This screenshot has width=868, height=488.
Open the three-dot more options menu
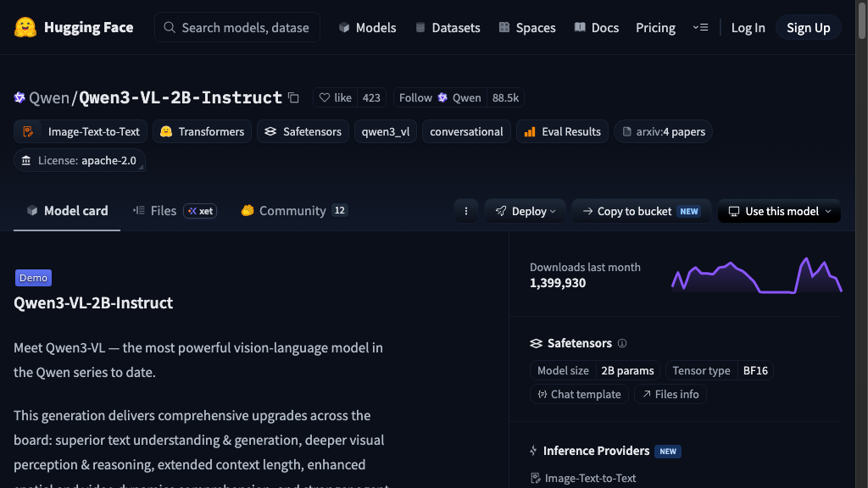tap(466, 211)
